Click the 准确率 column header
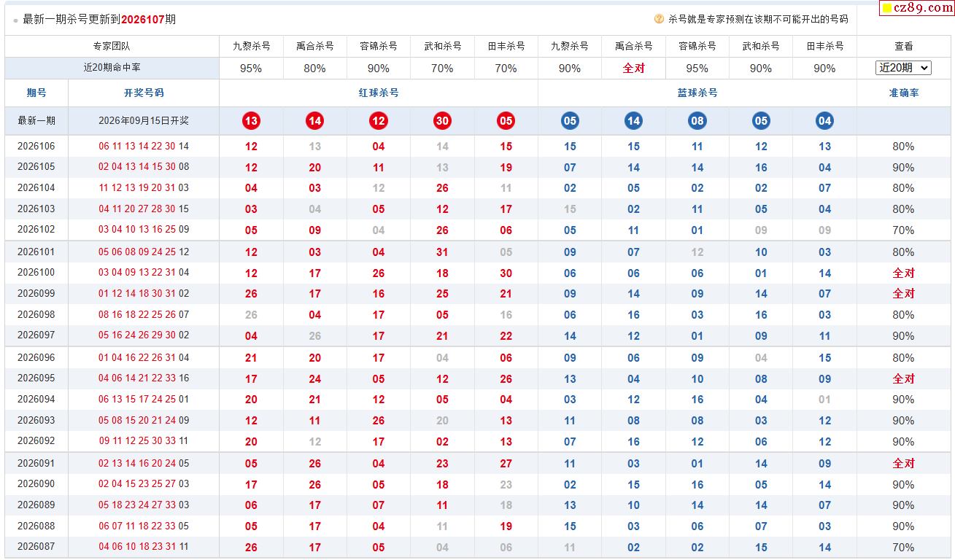The height and width of the screenshot is (560, 955). tap(903, 93)
